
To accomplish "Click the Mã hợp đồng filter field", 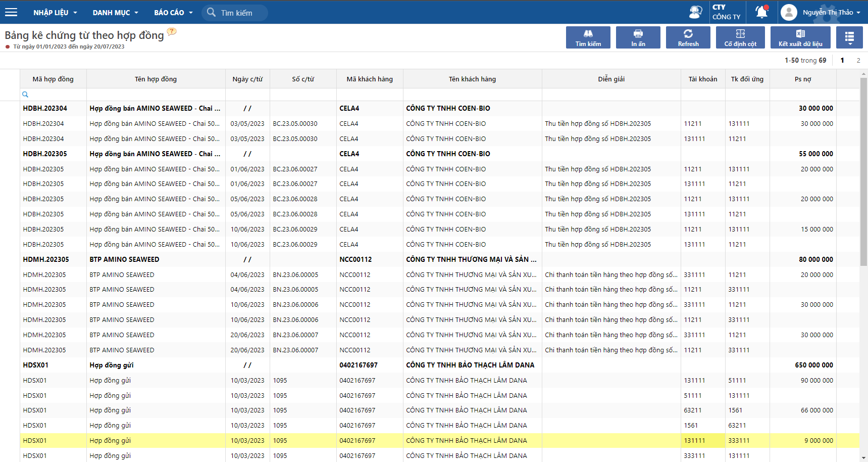I will click(x=53, y=95).
